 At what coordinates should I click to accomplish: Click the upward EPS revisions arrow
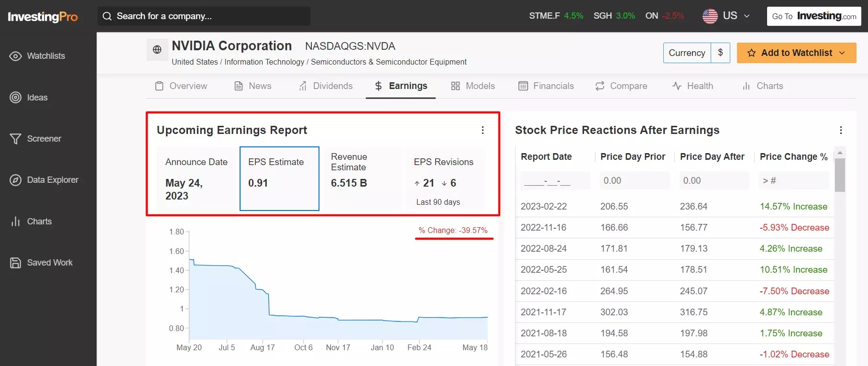tap(417, 183)
